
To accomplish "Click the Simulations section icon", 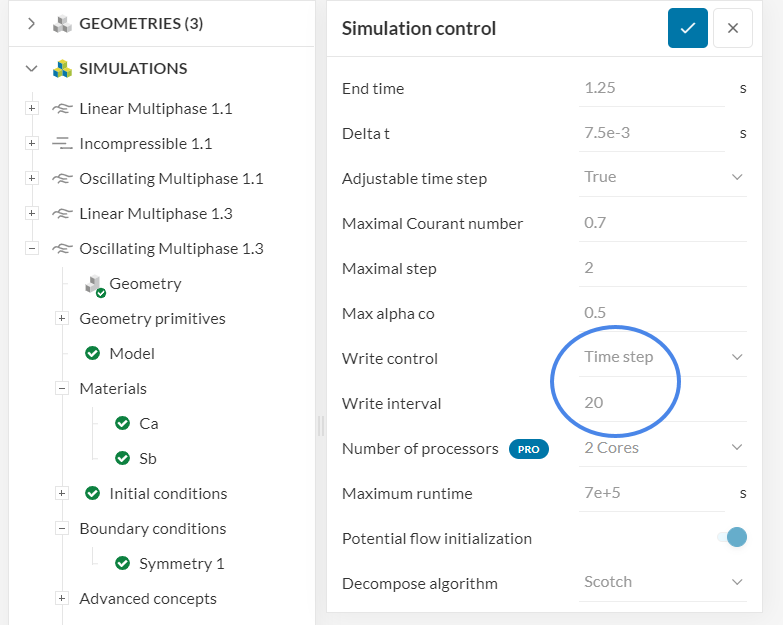I will (63, 69).
